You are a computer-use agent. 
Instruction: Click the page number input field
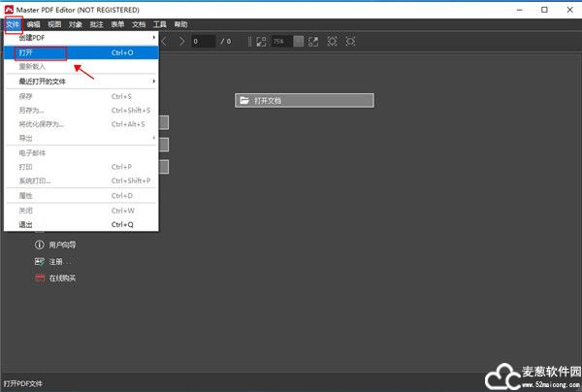pos(202,42)
